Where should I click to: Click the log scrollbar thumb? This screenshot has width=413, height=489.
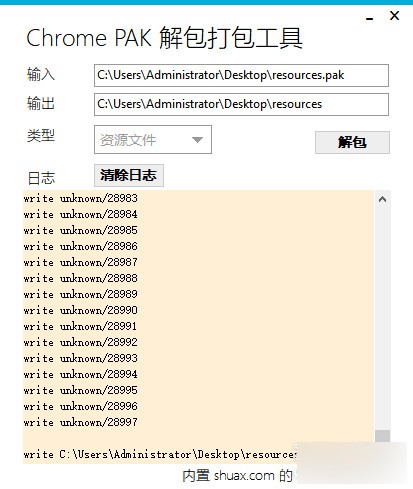point(382,436)
